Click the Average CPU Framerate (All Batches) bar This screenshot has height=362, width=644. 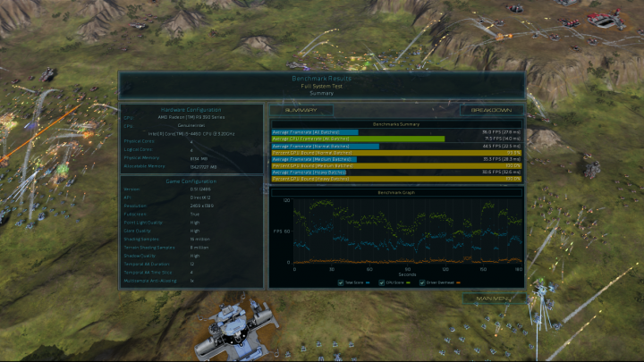358,139
